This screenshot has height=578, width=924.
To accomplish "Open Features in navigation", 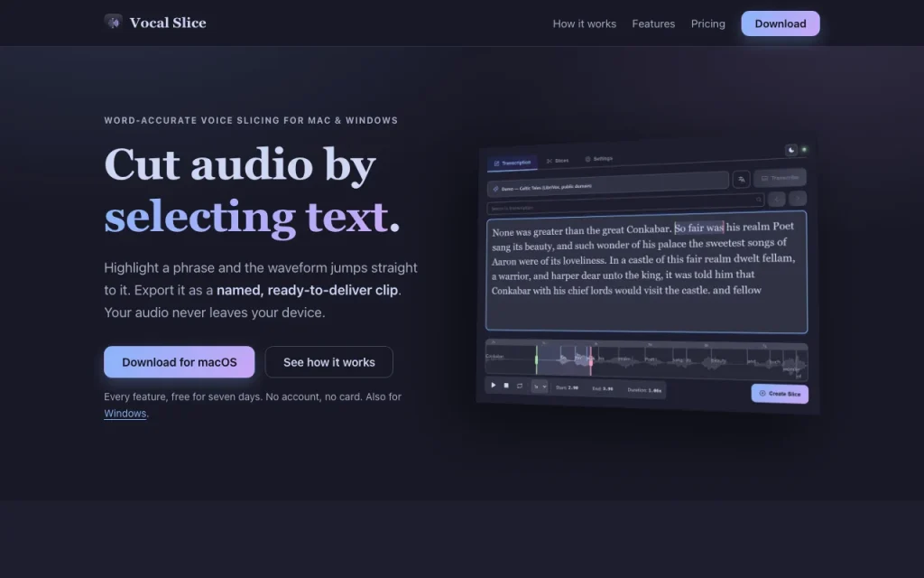I will coord(653,23).
